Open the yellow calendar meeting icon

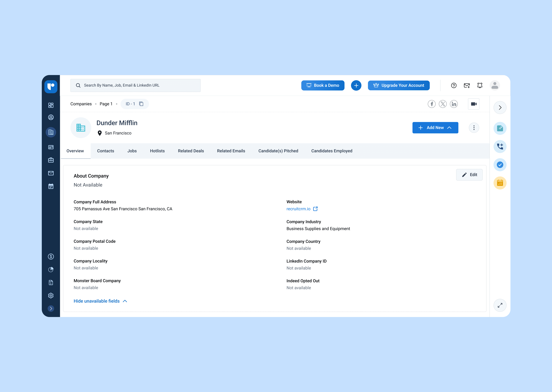pos(500,183)
